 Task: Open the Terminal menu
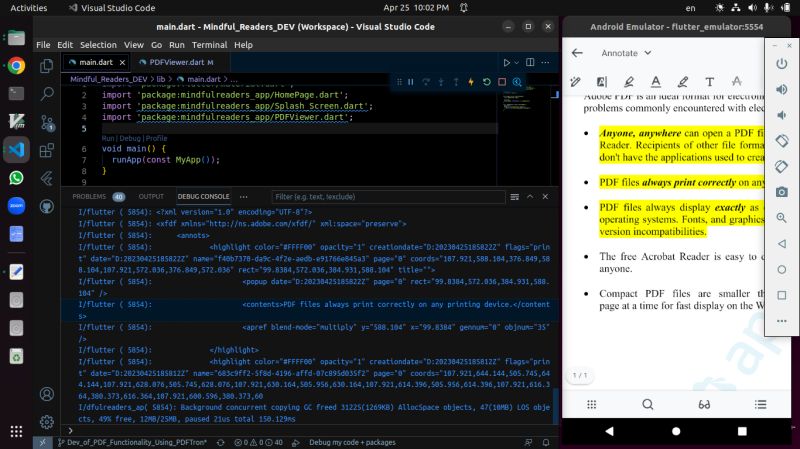pyautogui.click(x=209, y=45)
